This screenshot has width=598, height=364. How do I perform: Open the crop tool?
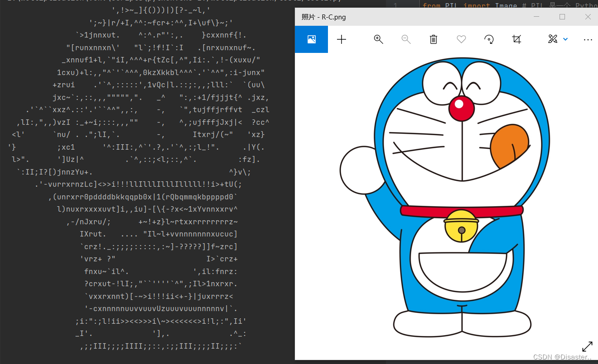tap(517, 39)
